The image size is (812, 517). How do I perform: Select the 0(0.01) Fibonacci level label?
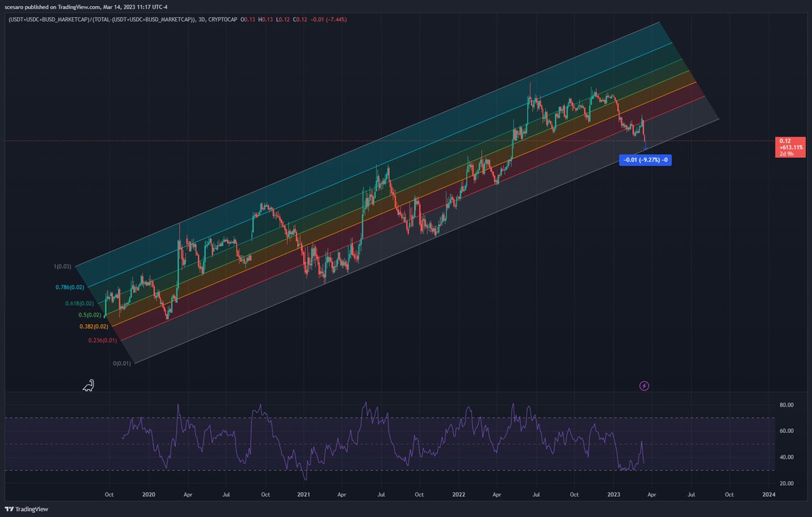pos(122,363)
